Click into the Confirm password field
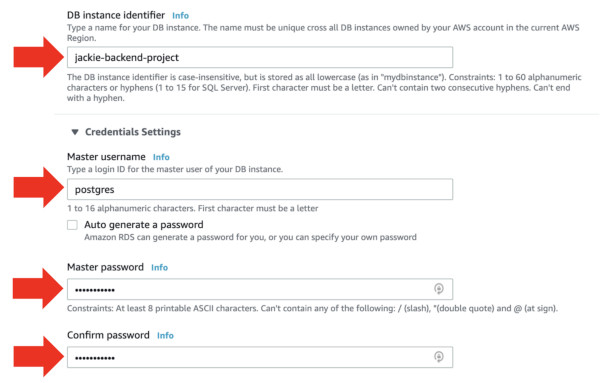Viewport: 600px width, 383px height. coord(260,357)
